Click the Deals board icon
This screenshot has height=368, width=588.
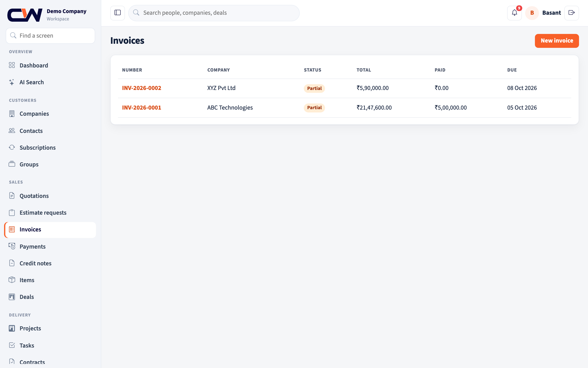coord(12,297)
